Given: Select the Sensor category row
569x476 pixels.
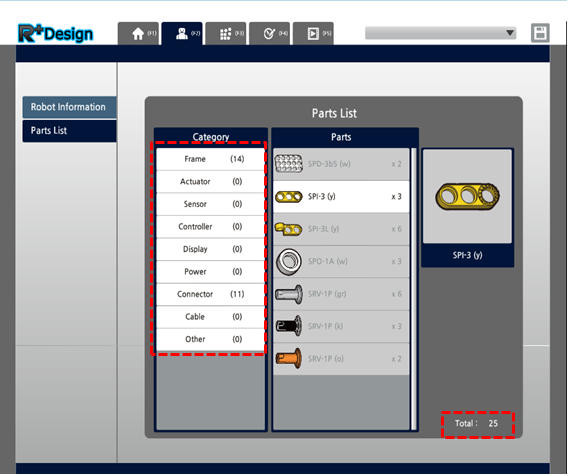Looking at the screenshot, I should [210, 204].
